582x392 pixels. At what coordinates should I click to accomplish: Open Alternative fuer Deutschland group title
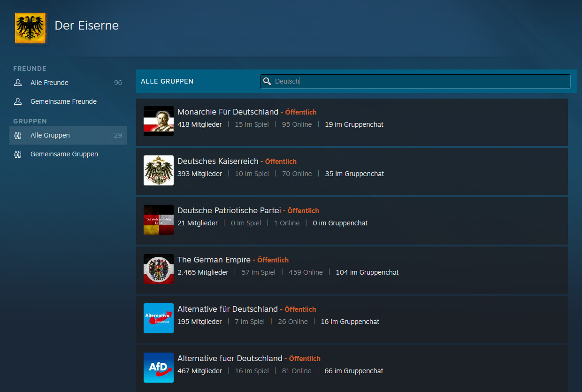pos(230,358)
